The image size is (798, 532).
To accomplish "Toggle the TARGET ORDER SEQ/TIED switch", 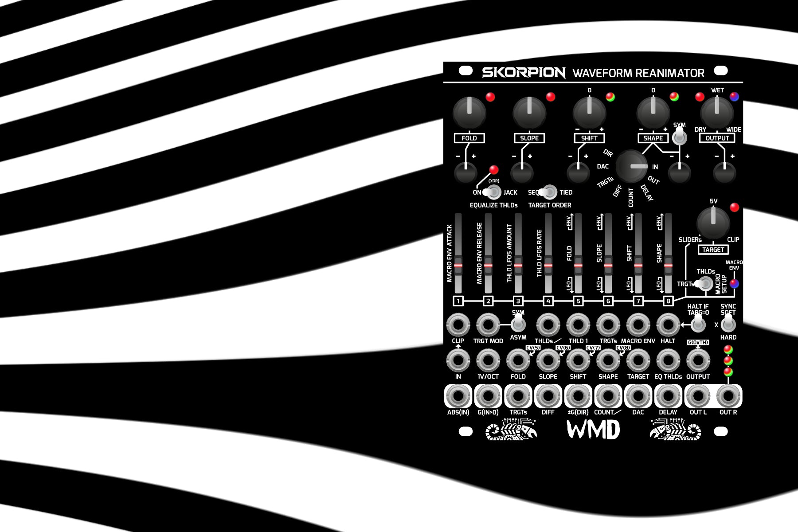I will (548, 192).
